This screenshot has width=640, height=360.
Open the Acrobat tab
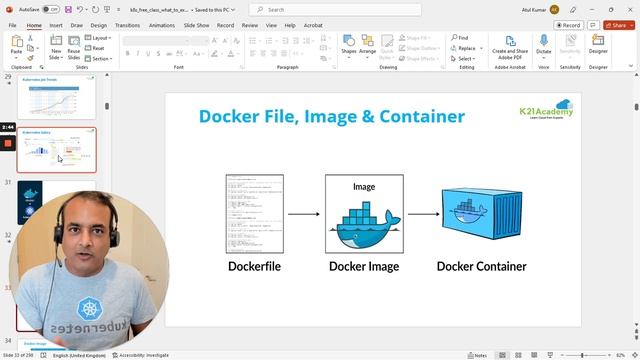coord(313,25)
